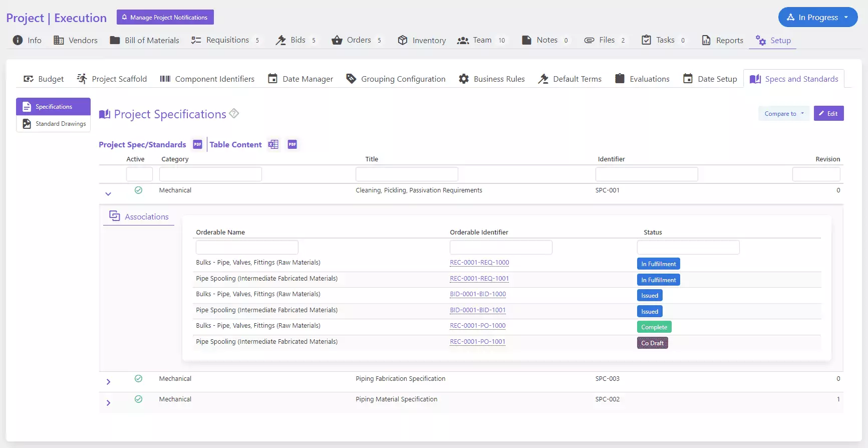The image size is (868, 448).
Task: Click the Team people icon
Action: [x=463, y=40]
